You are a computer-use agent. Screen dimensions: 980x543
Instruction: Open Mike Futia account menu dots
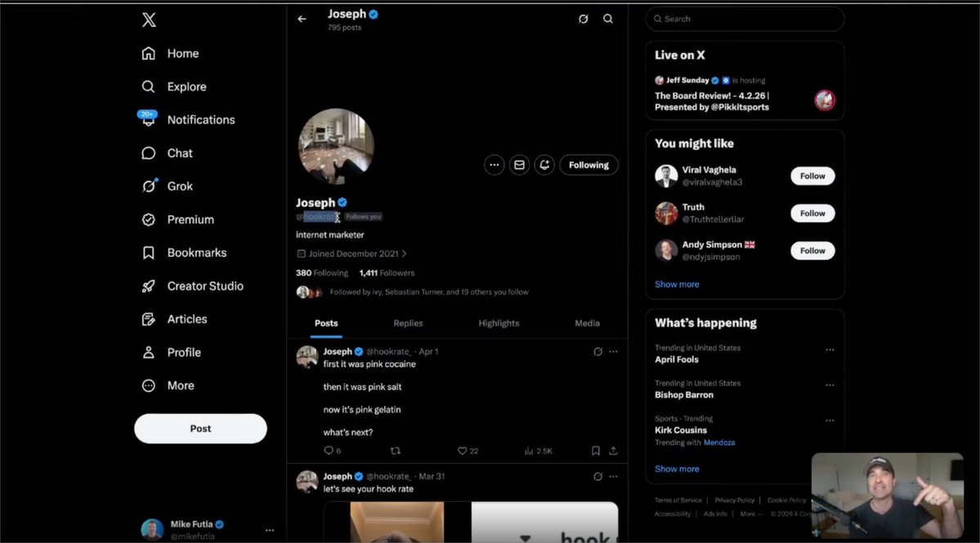click(x=270, y=530)
